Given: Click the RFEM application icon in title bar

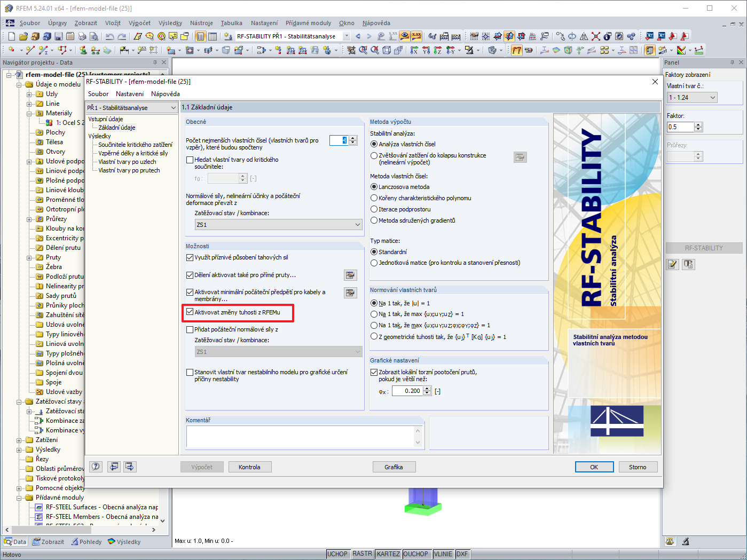Looking at the screenshot, I should pyautogui.click(x=9, y=8).
